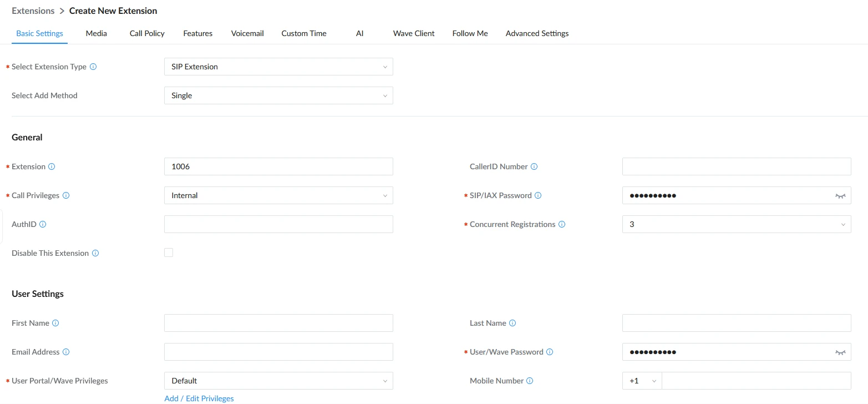Click the Mobile Number input field
The width and height of the screenshot is (868, 404).
coord(757,381)
